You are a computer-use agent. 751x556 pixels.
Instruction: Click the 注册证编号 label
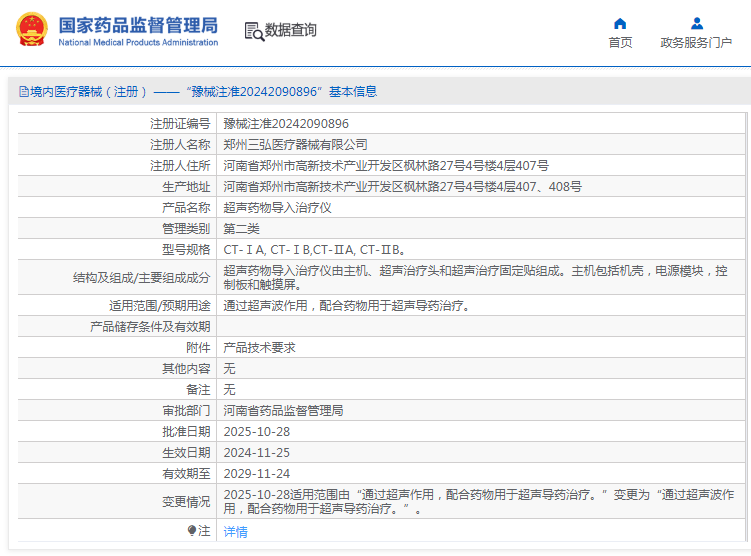click(180, 124)
